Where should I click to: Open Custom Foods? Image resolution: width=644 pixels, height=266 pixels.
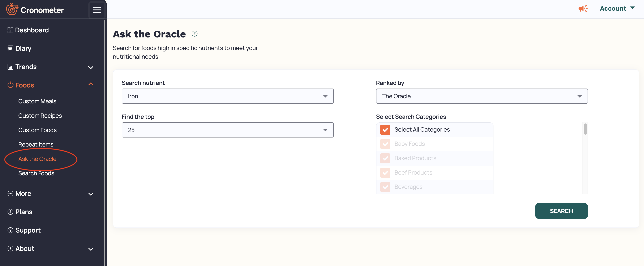[x=38, y=130]
